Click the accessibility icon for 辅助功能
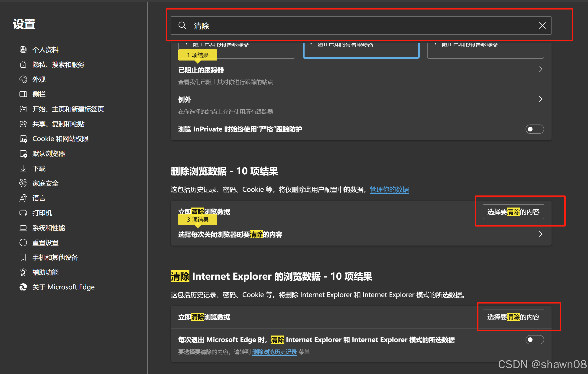 (x=23, y=272)
